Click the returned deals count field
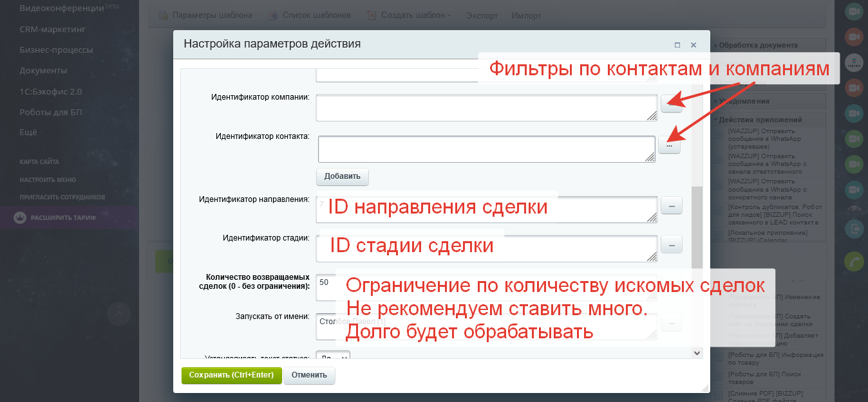Screen dimensions: 868x402 [x=487, y=288]
